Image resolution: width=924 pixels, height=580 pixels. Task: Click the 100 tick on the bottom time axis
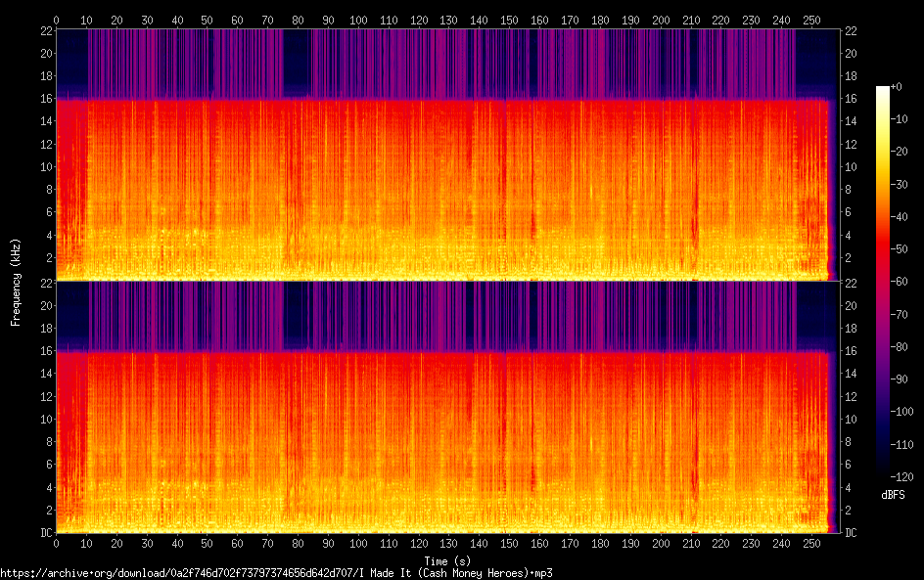pyautogui.click(x=358, y=543)
